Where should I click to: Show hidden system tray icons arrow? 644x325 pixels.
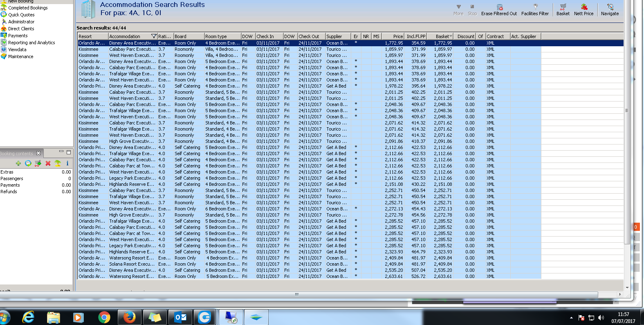571,318
